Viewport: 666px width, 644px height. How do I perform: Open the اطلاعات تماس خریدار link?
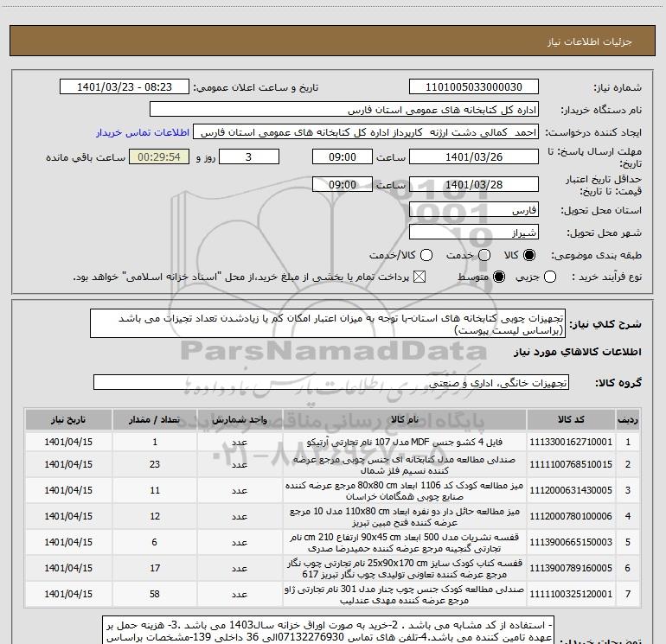click(143, 132)
